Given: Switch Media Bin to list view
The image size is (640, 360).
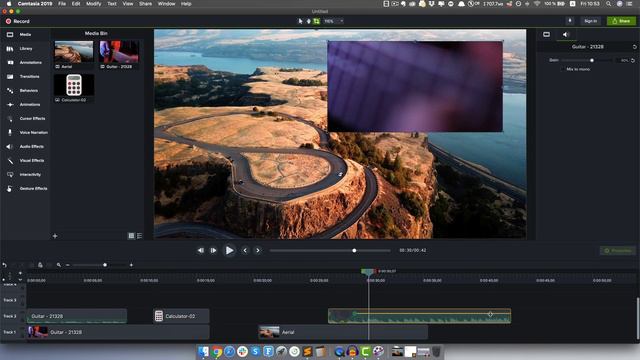Looking at the screenshot, I should point(140,236).
